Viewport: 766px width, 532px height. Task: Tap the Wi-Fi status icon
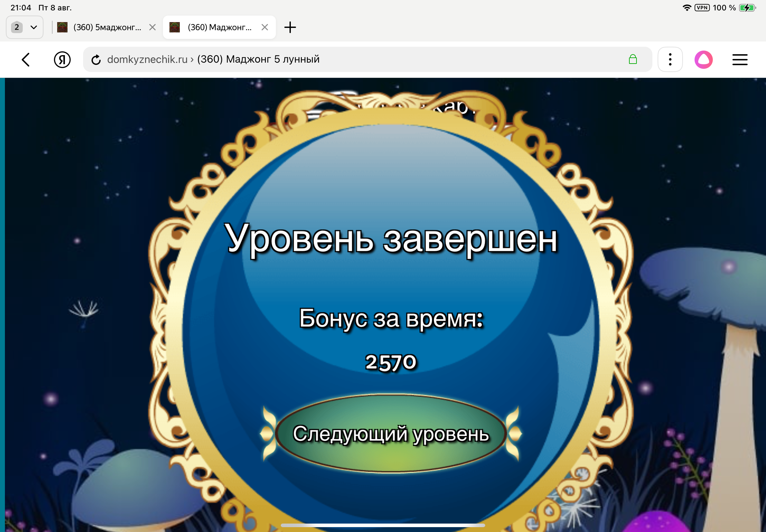pos(686,7)
